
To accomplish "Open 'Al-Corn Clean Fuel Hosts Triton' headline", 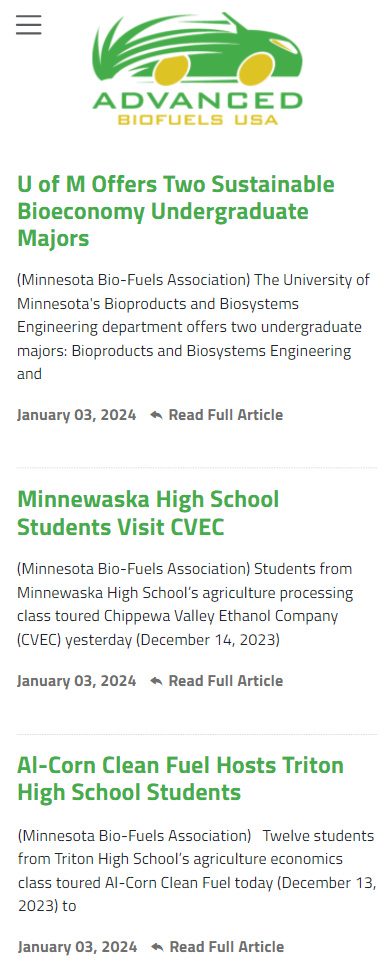I will (x=181, y=779).
